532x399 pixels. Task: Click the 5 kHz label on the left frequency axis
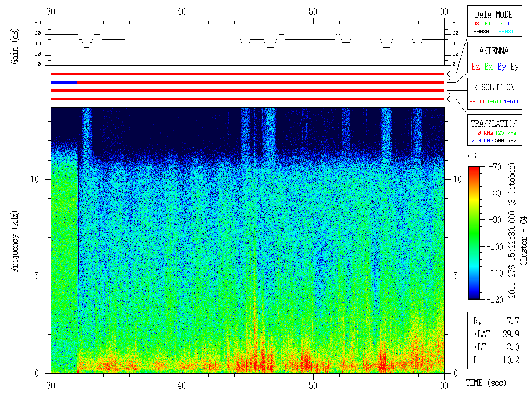click(x=37, y=276)
